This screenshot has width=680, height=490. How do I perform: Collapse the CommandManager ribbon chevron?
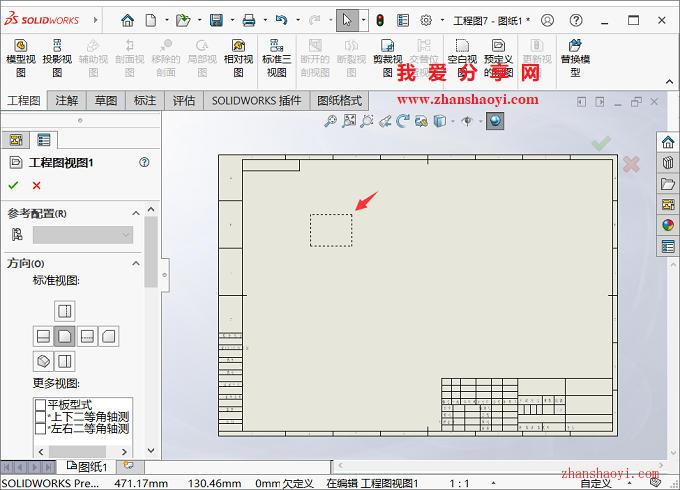click(x=670, y=82)
